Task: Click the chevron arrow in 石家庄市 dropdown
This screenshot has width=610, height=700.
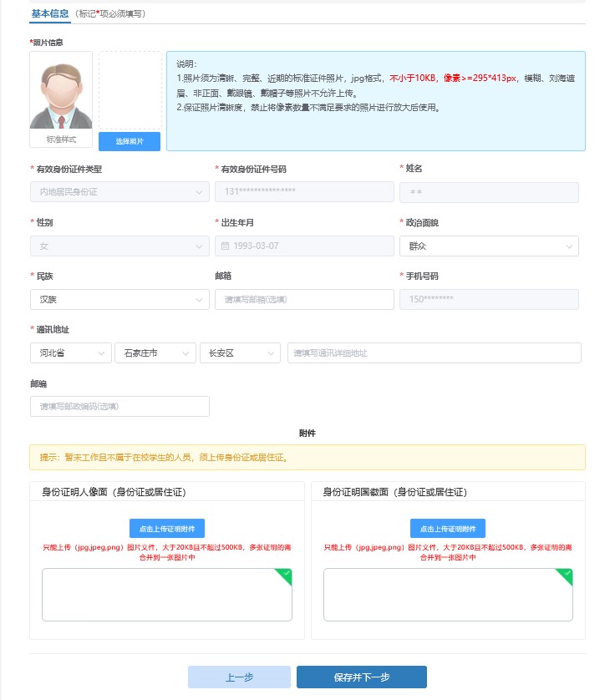Action: pos(186,353)
